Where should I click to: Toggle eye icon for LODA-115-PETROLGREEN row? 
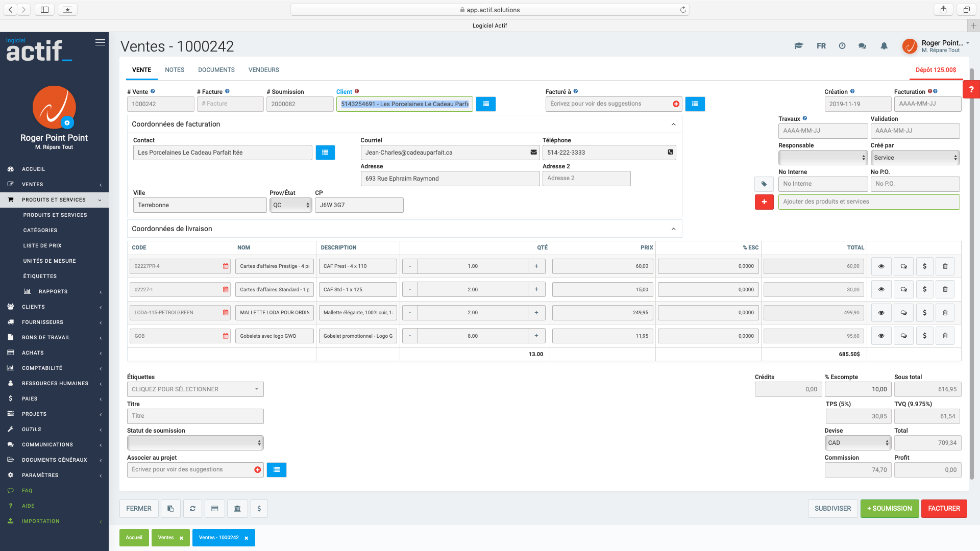(881, 313)
